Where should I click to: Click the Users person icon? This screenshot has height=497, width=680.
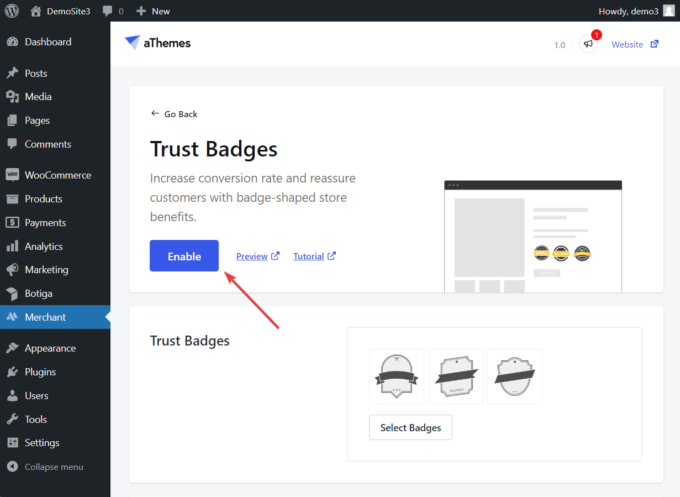point(12,395)
